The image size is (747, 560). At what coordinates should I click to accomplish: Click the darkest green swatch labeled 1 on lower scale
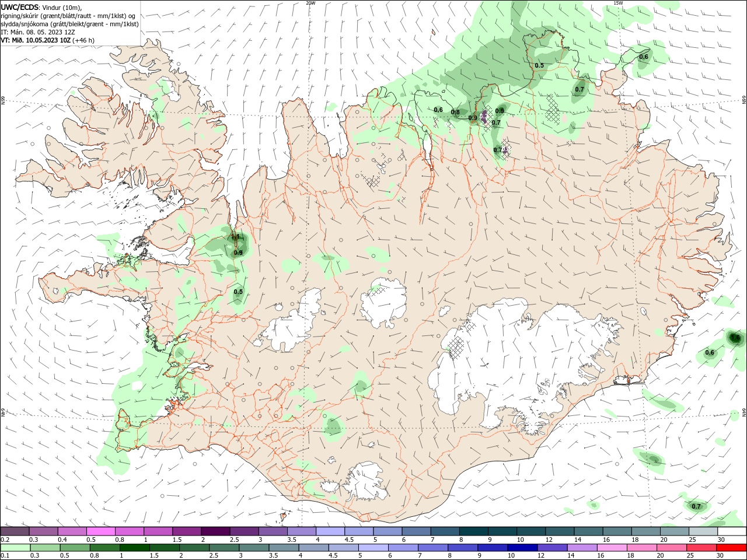135,548
